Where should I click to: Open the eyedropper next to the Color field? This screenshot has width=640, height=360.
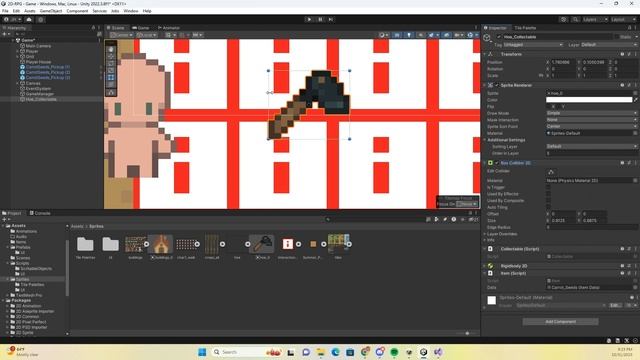(636, 100)
